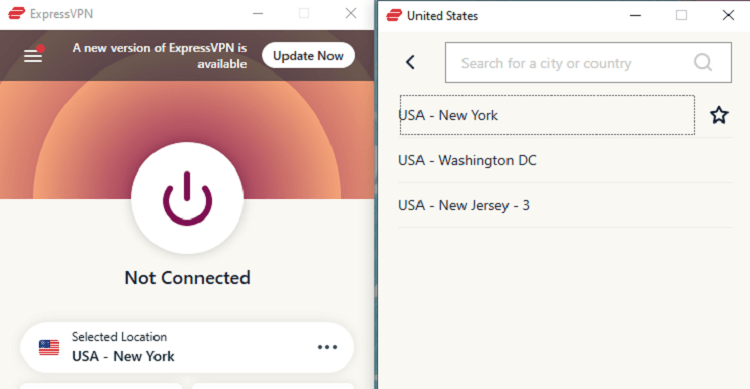Close the United States window
Image resolution: width=750 pixels, height=389 pixels.
pos(728,15)
